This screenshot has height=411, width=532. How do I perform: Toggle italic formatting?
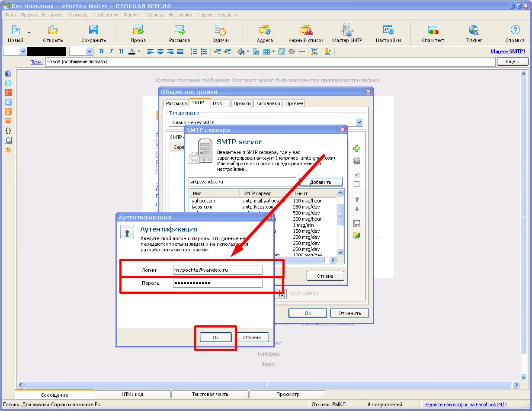[x=111, y=51]
